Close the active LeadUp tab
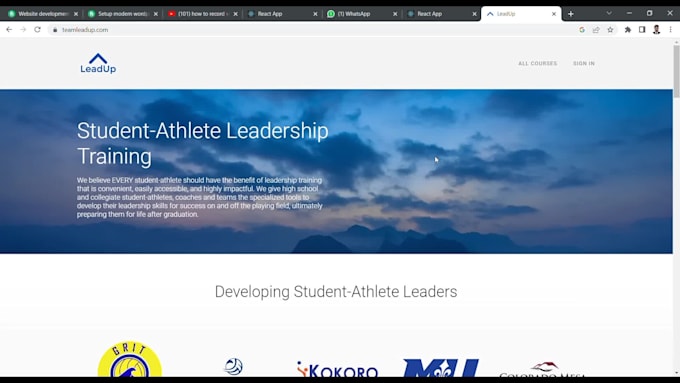Viewport: 680px width, 383px height. [554, 14]
